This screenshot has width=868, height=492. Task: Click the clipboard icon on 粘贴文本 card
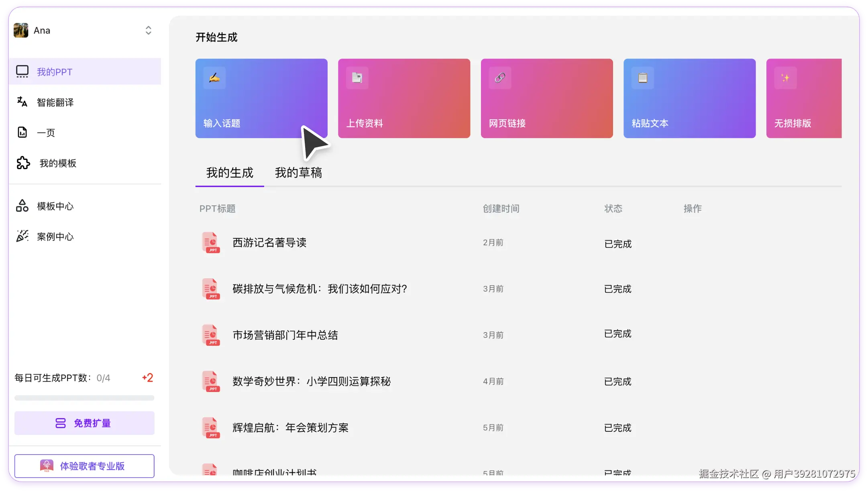pos(642,78)
